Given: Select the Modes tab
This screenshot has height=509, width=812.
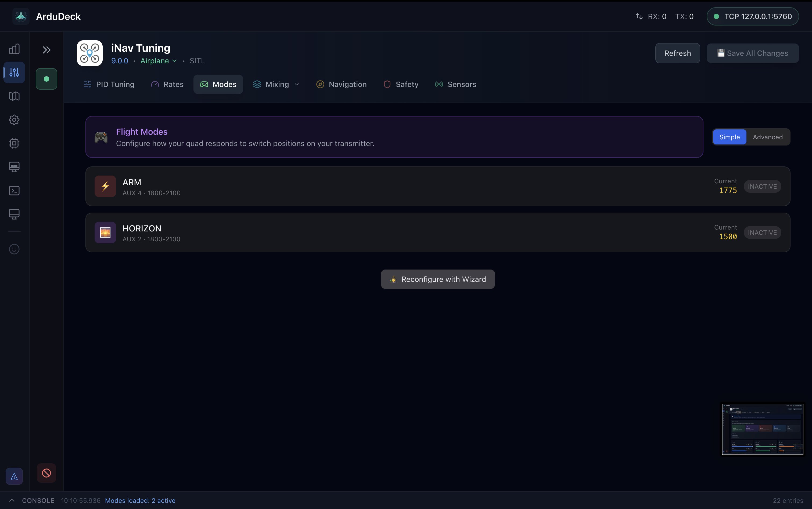Looking at the screenshot, I should (x=218, y=85).
